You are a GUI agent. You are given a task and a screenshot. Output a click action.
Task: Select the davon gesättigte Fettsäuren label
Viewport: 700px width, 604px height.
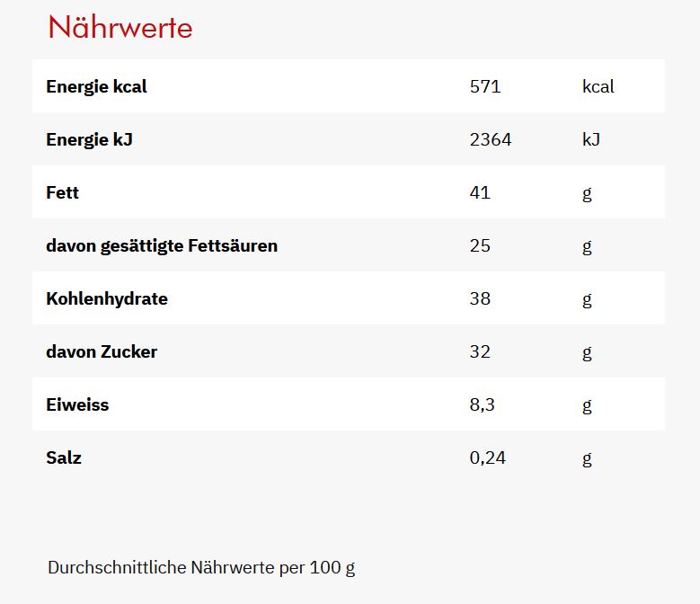coord(162,245)
